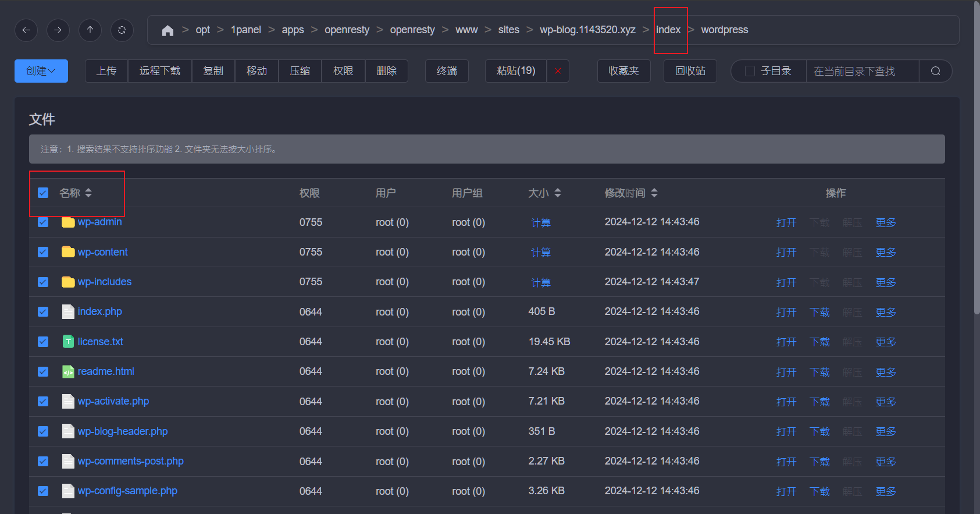980x514 pixels.
Task: Click the search magnifier icon
Action: [935, 71]
